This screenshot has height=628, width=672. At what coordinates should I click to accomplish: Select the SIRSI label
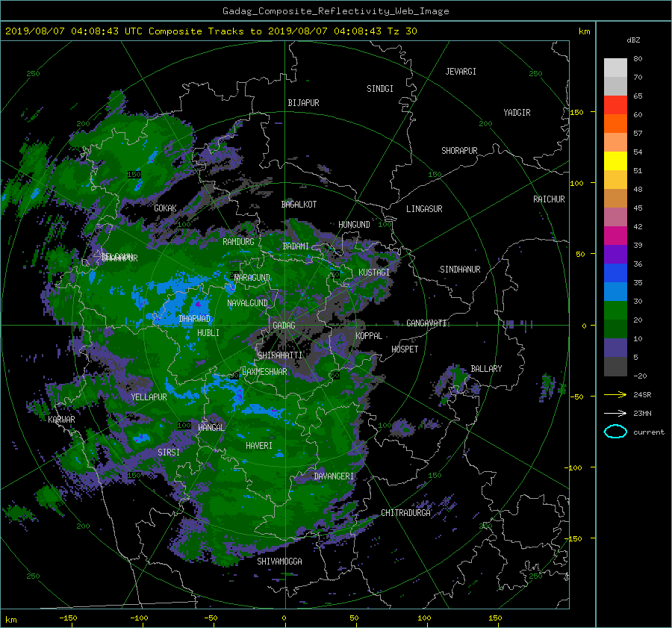[x=169, y=453]
